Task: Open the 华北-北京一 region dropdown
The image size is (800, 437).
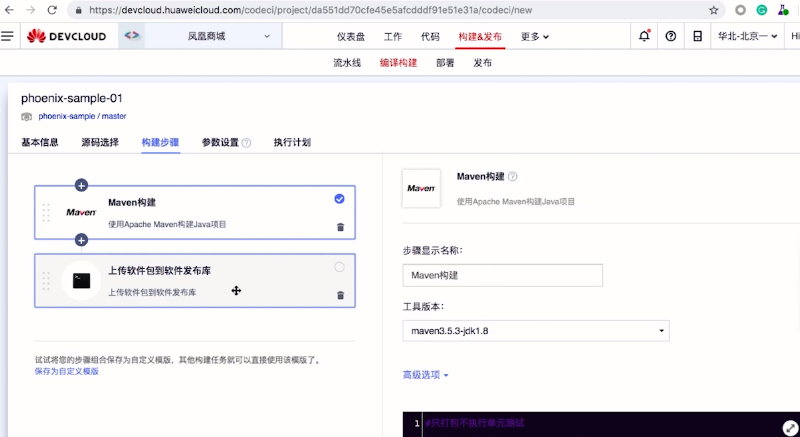Action: pos(747,36)
